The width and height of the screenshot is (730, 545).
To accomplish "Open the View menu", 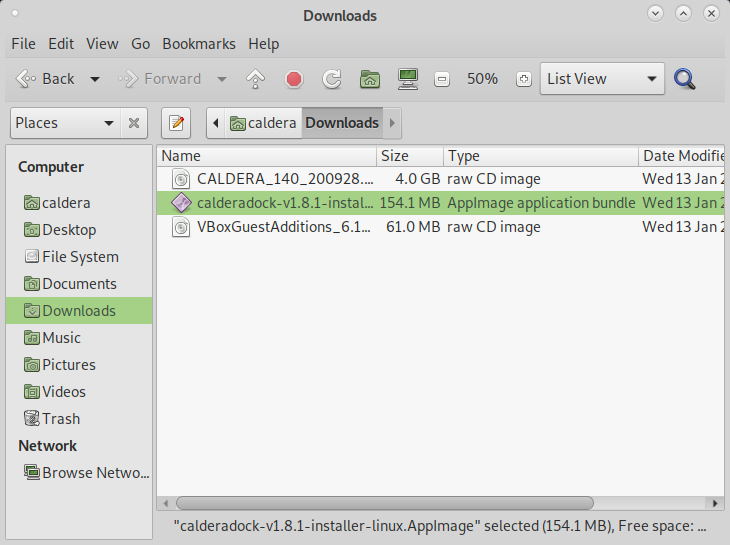I will (x=102, y=44).
